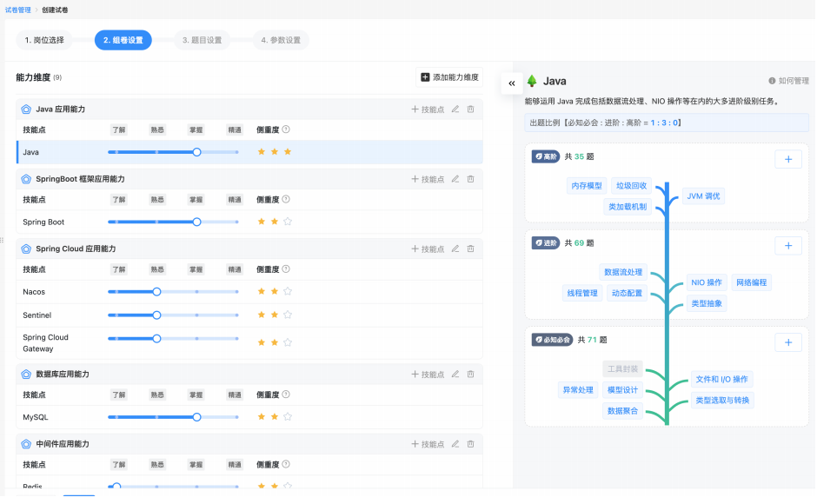
Task: Edit the 中间件应用能力 dimension
Action: [x=455, y=444]
